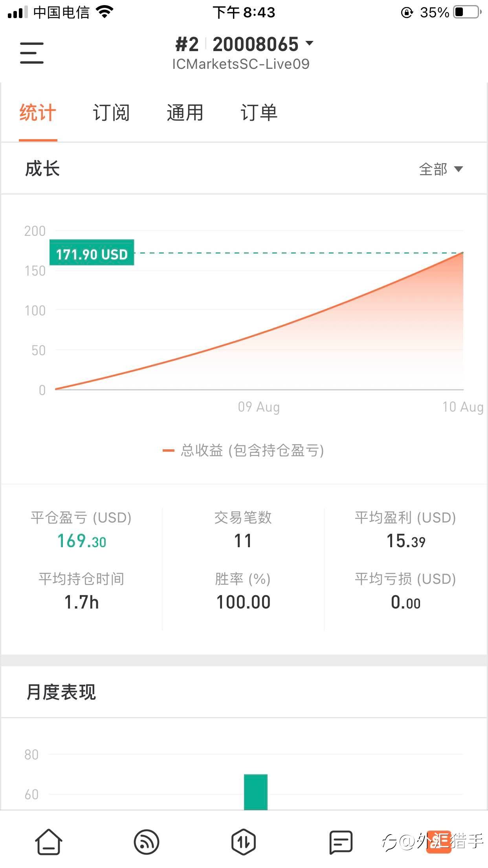Expand account 20008065 dropdown arrow

310,43
